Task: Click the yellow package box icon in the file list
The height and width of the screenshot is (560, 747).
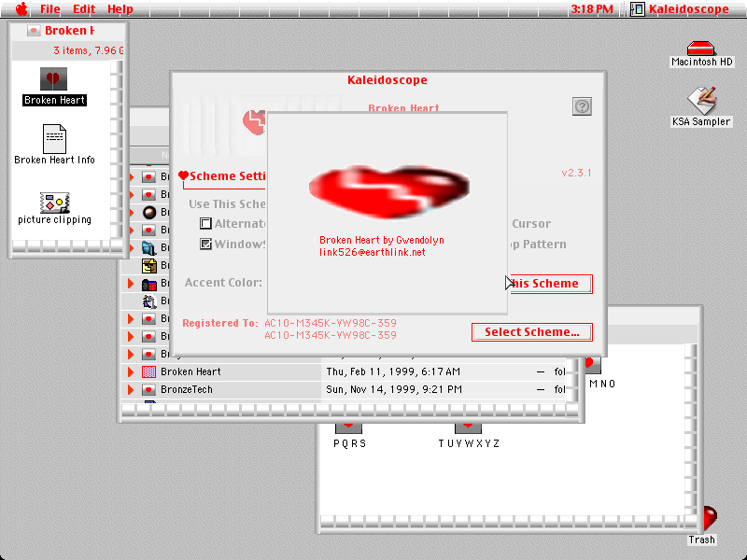Action: coord(149,266)
